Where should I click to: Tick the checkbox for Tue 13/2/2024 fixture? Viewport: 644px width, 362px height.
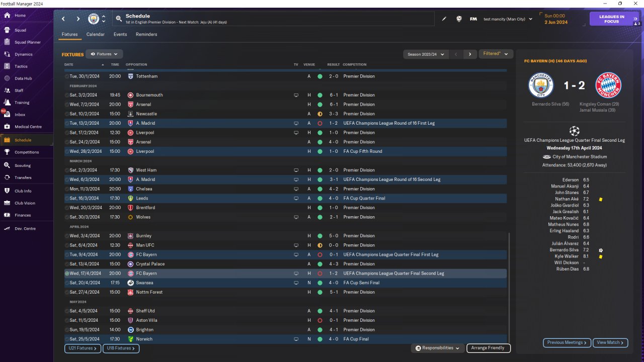[67, 123]
